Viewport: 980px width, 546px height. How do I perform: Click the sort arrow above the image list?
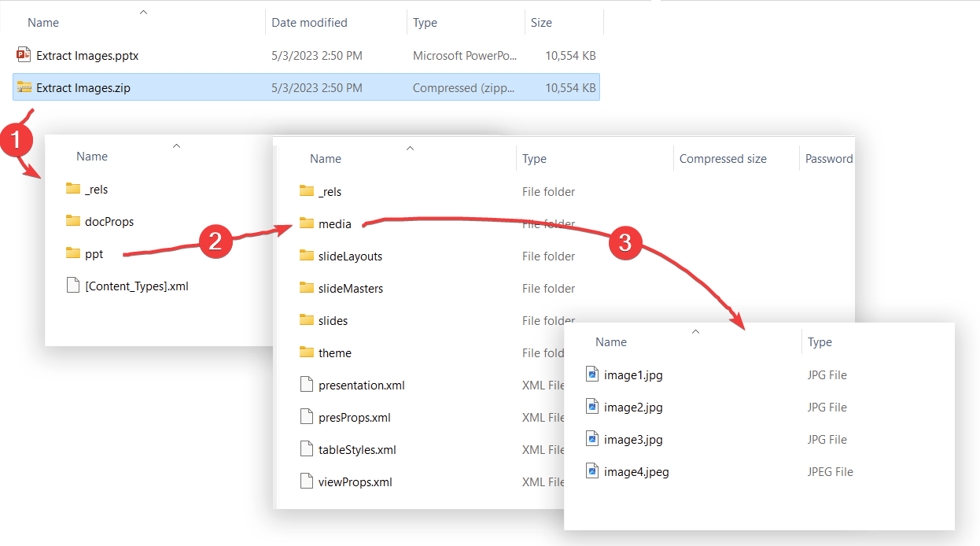[x=695, y=332]
